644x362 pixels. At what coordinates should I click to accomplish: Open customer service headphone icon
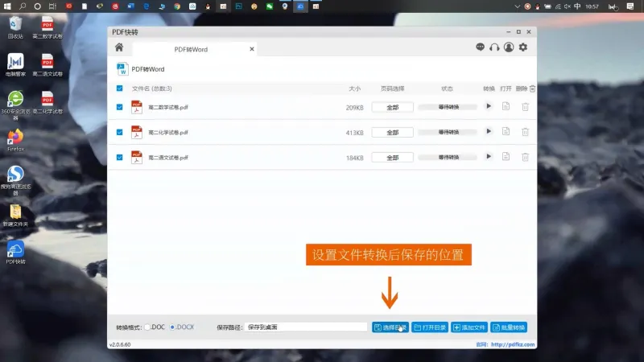tap(494, 47)
